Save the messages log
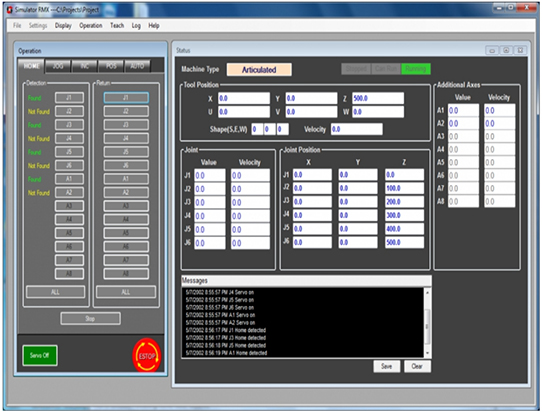This screenshot has height=413, width=542. tap(386, 366)
